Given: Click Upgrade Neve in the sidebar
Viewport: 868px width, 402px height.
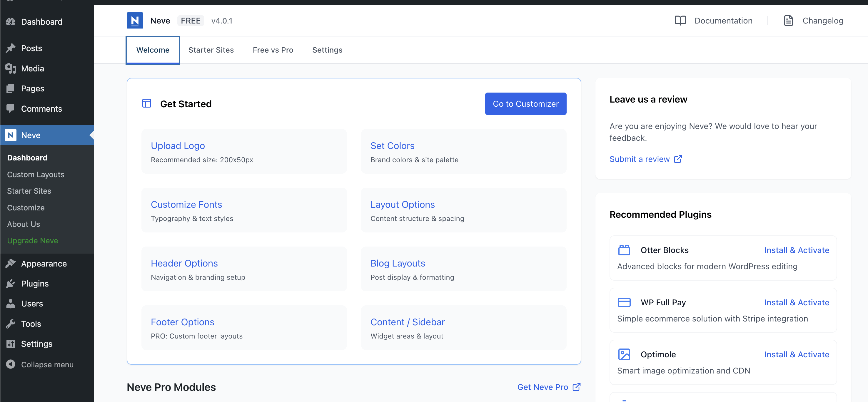Looking at the screenshot, I should click(x=32, y=240).
